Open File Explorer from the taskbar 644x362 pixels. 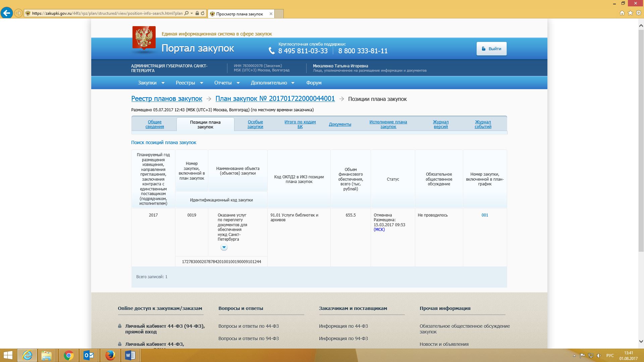tap(47, 355)
